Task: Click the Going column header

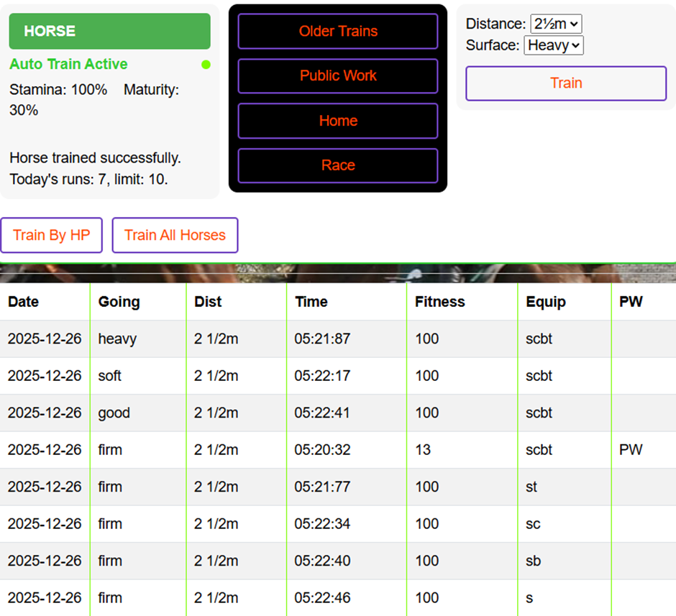Action: (x=119, y=302)
